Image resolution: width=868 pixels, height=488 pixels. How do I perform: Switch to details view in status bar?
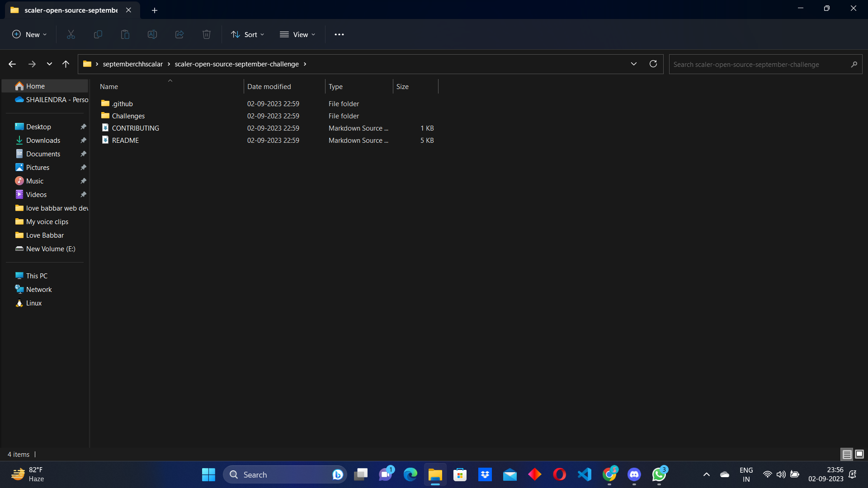coord(846,454)
